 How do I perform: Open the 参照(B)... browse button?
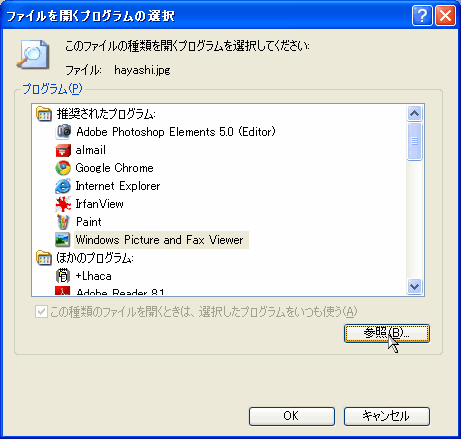387,333
